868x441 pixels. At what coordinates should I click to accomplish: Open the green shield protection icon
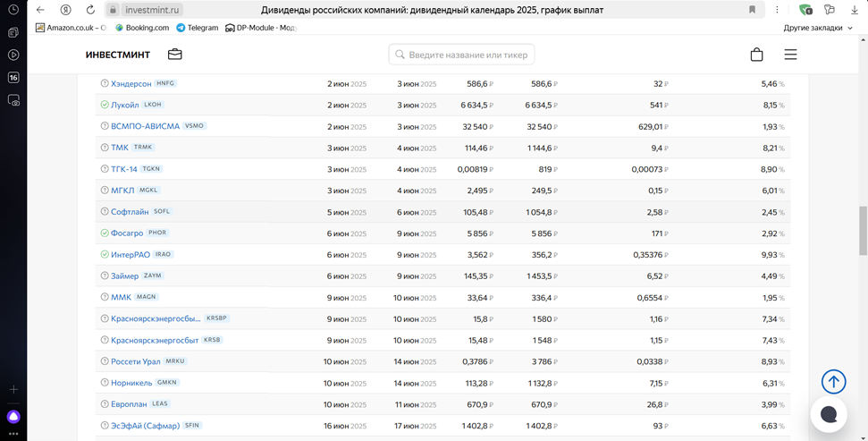805,10
